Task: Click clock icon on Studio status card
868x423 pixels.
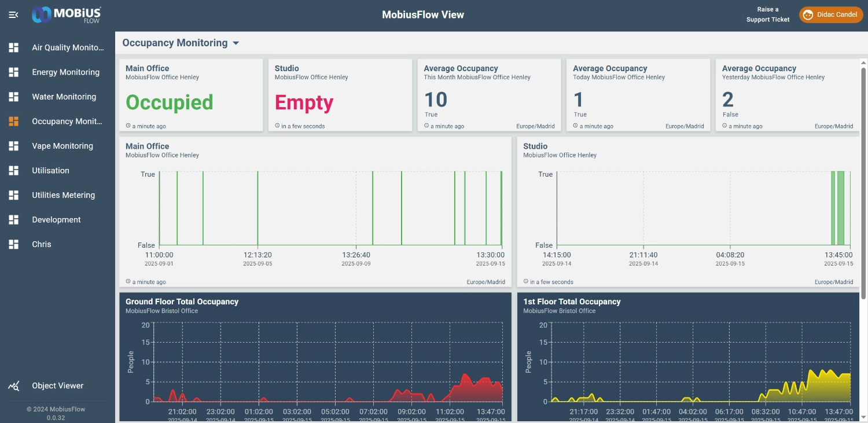Action: pos(278,126)
